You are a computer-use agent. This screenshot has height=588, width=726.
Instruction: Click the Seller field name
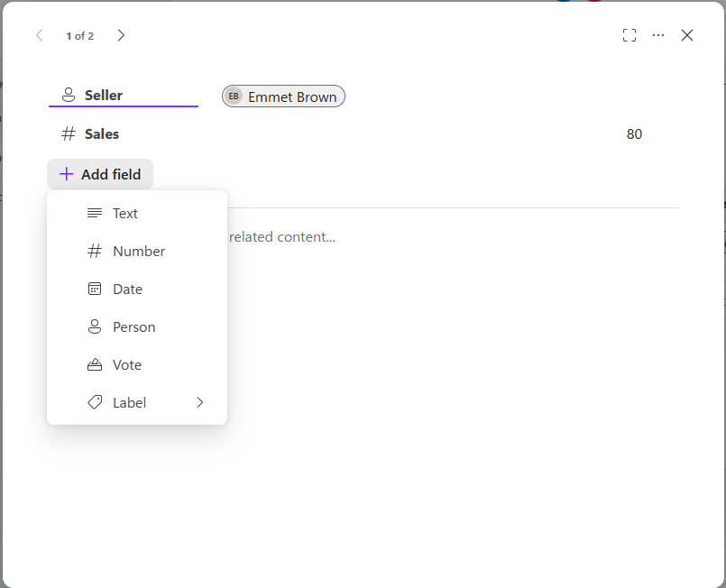point(104,96)
